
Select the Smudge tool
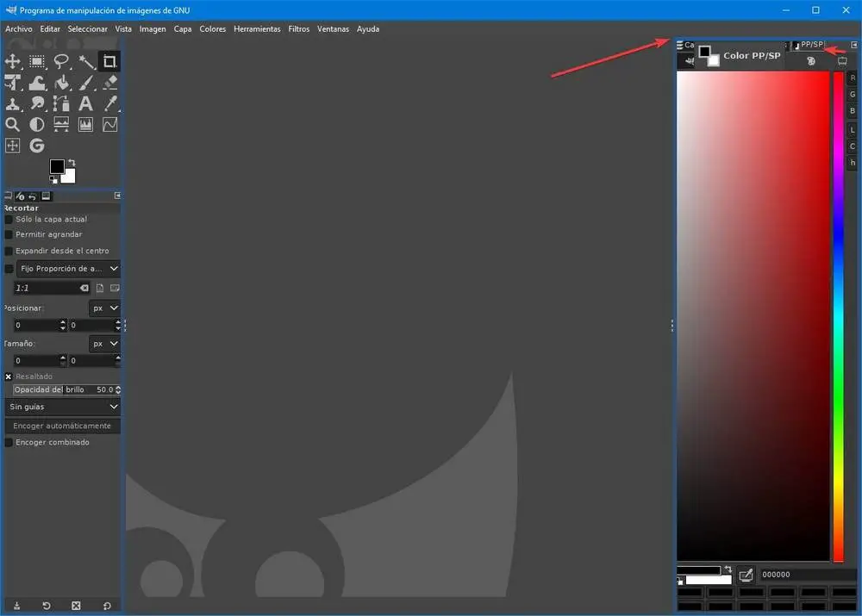coord(37,104)
